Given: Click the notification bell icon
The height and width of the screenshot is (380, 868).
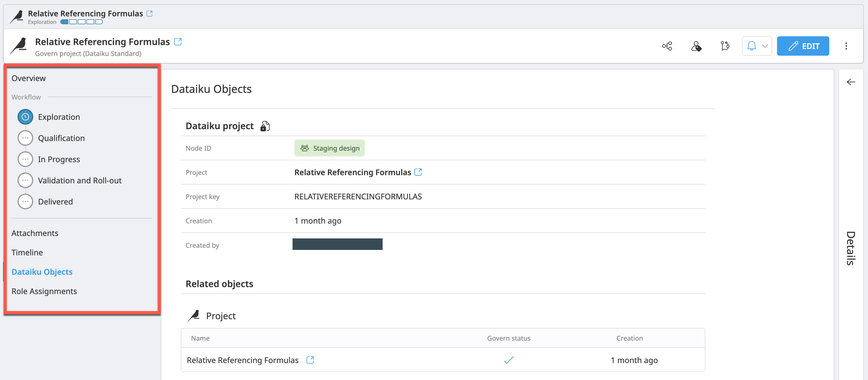Looking at the screenshot, I should pyautogui.click(x=752, y=46).
